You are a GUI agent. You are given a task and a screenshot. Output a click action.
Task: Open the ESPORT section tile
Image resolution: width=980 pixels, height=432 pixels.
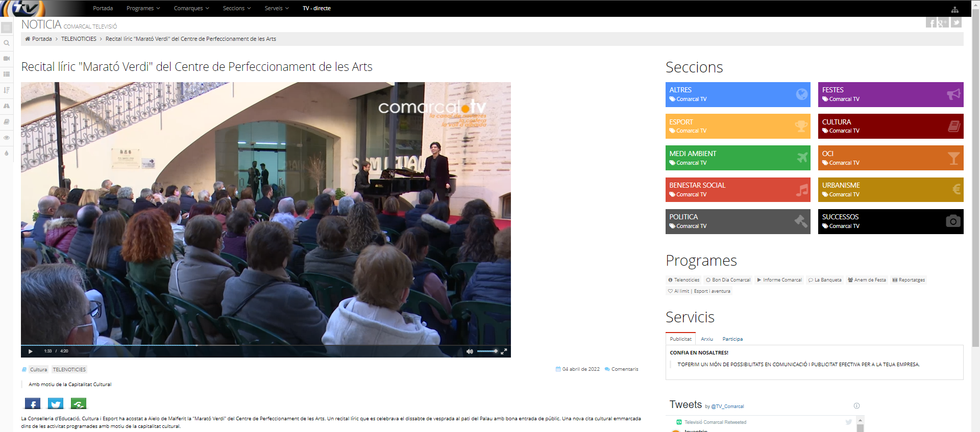(738, 126)
